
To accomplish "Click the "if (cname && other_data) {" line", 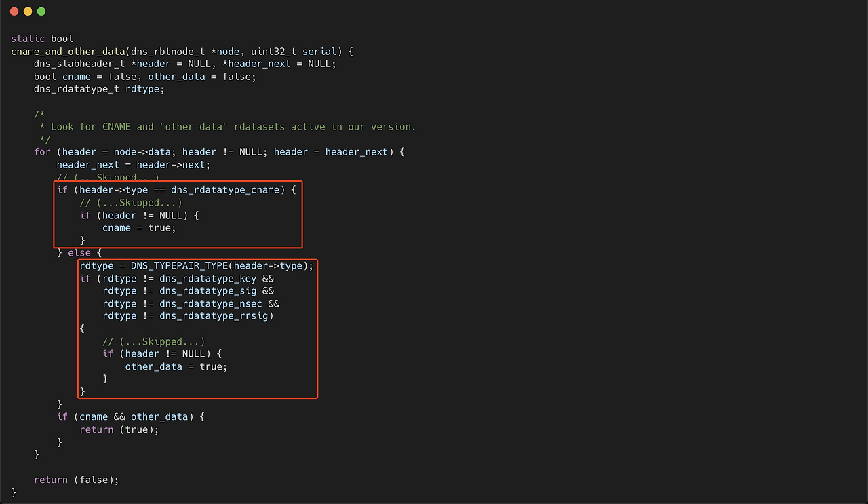I will coord(131,416).
